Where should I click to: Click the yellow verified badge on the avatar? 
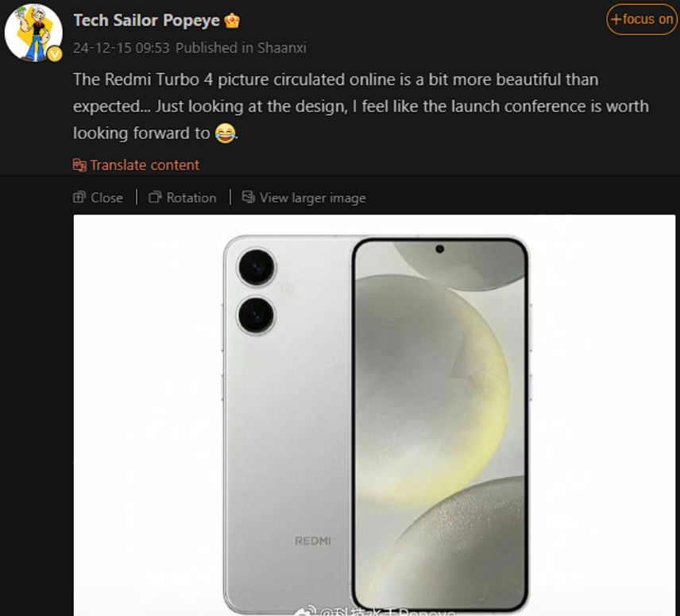54,54
